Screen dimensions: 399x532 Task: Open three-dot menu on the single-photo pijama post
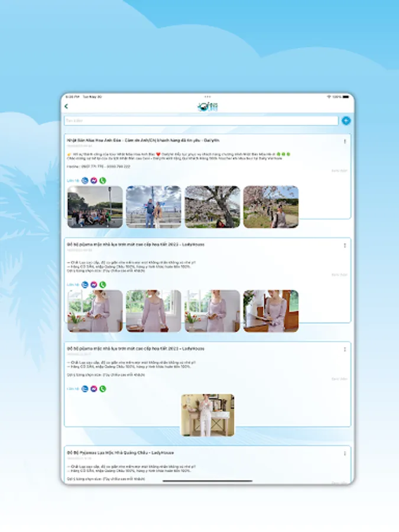tap(345, 349)
